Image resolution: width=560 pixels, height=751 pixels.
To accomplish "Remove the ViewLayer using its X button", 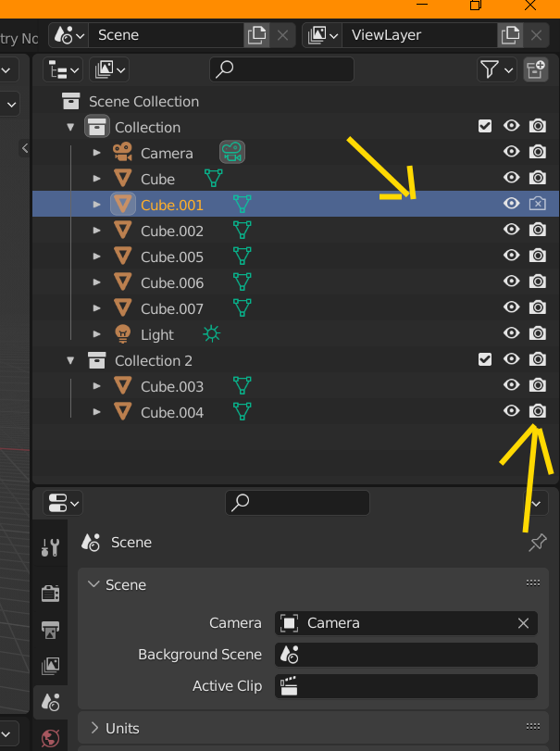I will tap(536, 35).
